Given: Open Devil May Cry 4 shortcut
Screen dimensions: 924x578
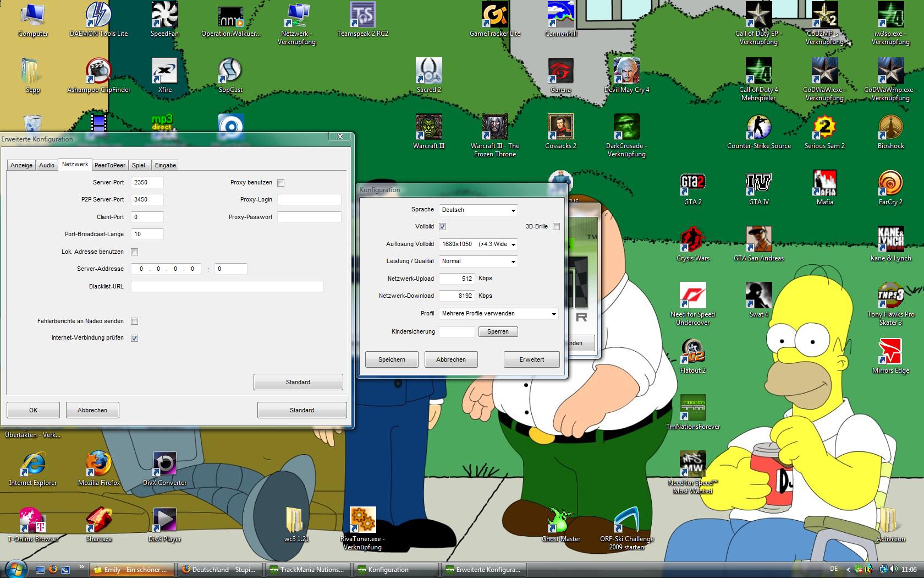Looking at the screenshot, I should 627,76.
